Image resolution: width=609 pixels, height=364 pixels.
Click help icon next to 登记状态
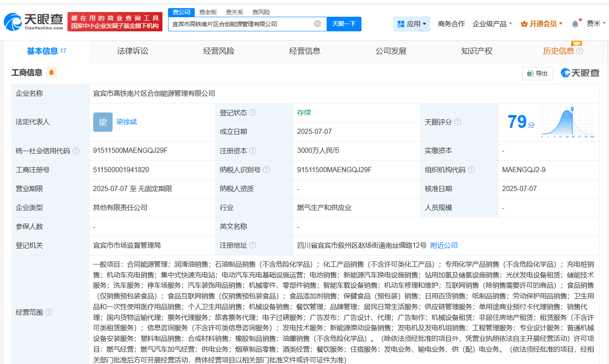[x=253, y=112]
